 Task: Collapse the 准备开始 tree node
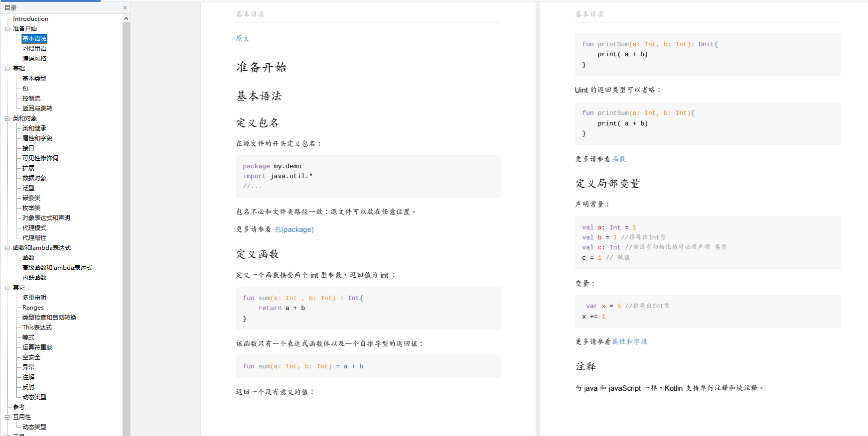7,29
